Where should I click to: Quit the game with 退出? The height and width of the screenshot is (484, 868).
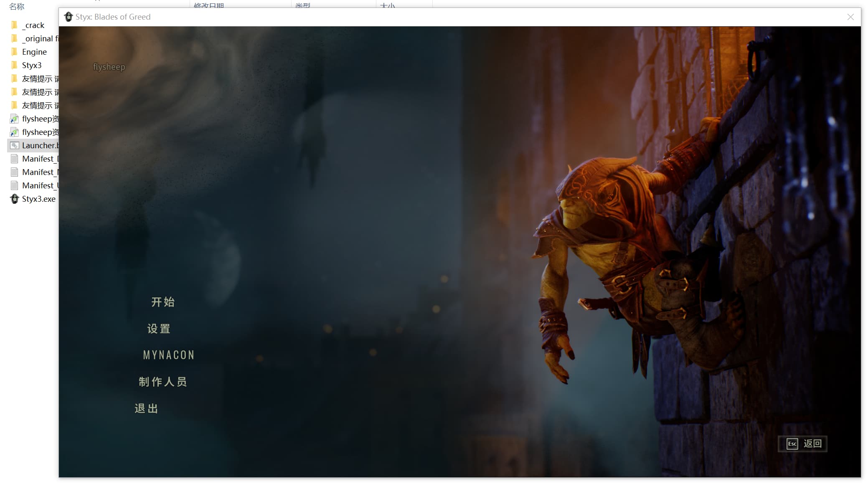point(146,408)
